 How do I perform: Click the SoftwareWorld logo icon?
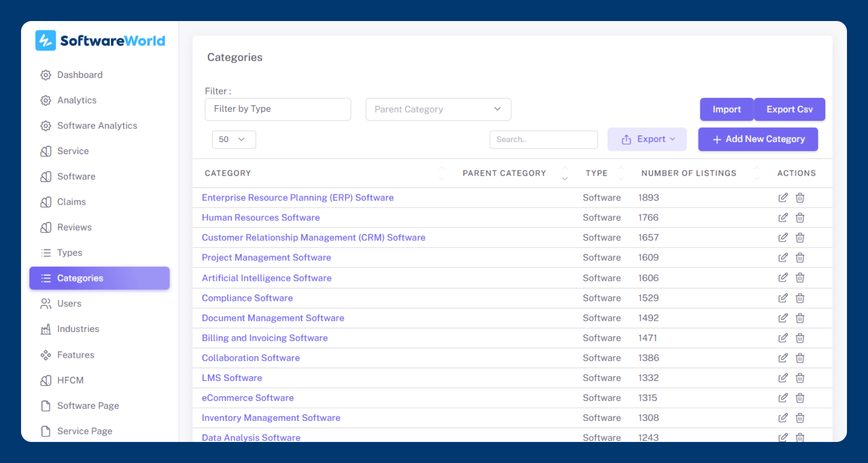[x=45, y=41]
